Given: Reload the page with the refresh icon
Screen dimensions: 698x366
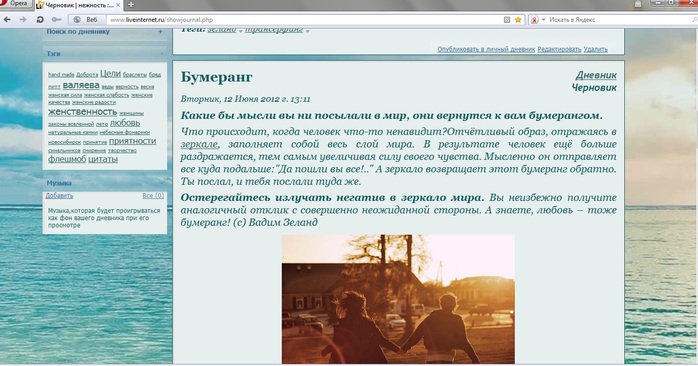Looking at the screenshot, I should tap(40, 20).
